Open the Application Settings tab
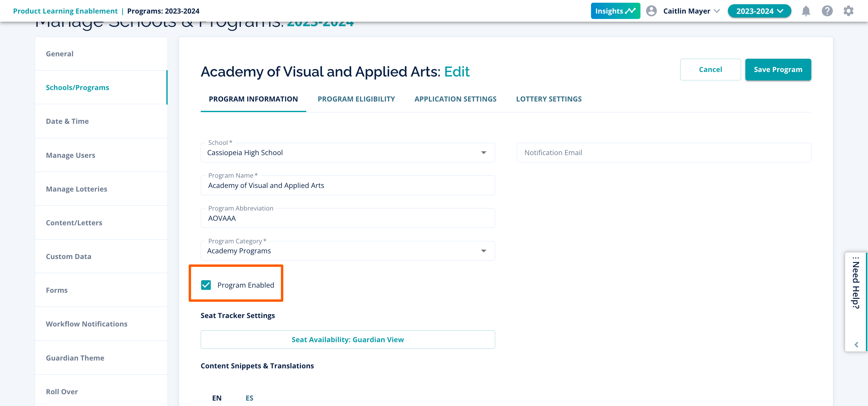The image size is (868, 406). point(455,99)
